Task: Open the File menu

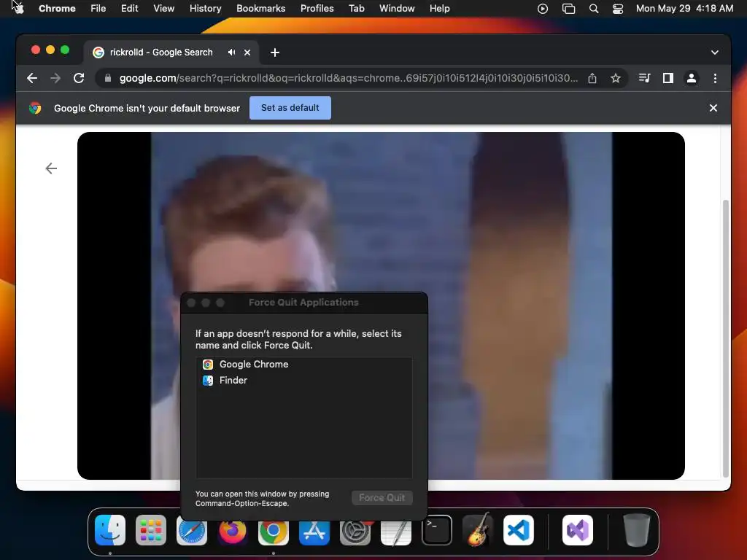Action: (x=98, y=8)
